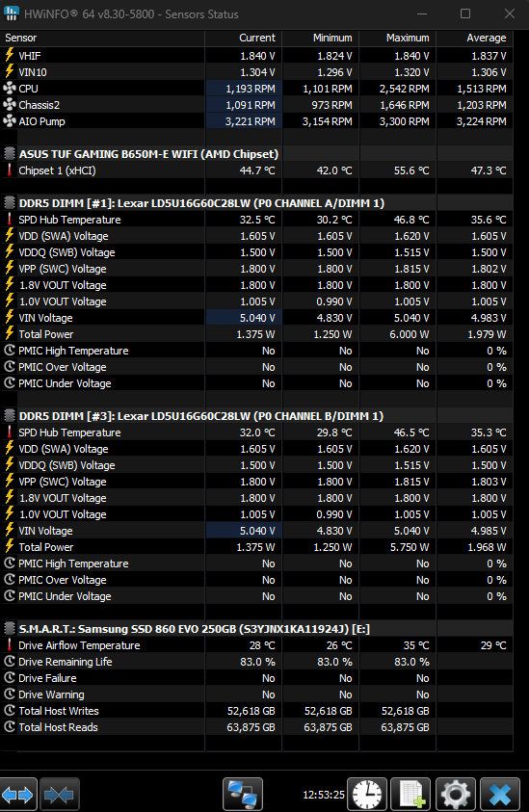The width and height of the screenshot is (529, 812).
Task: Click the fan icon beside CPU
Action: [x=10, y=88]
